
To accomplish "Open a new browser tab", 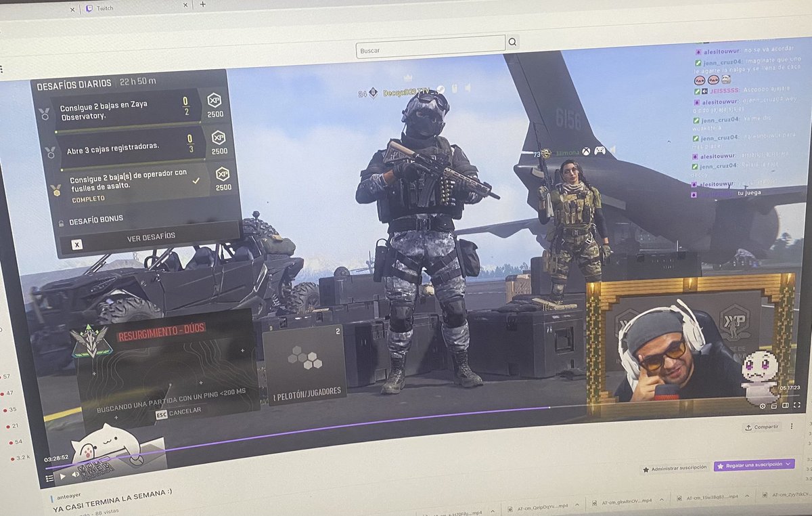I will click(202, 4).
